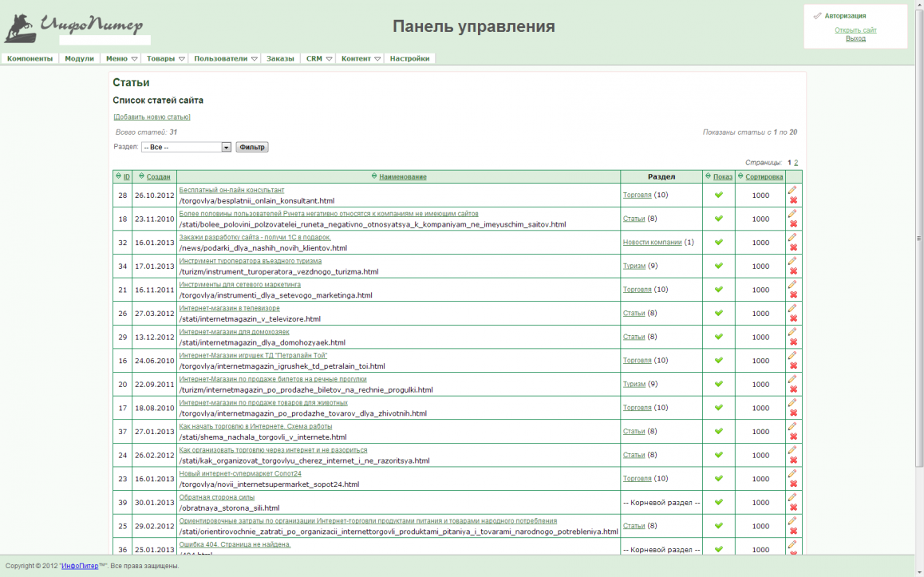Toggle the Показ checkmark for article 29
The width and height of the screenshot is (924, 577).
(718, 336)
